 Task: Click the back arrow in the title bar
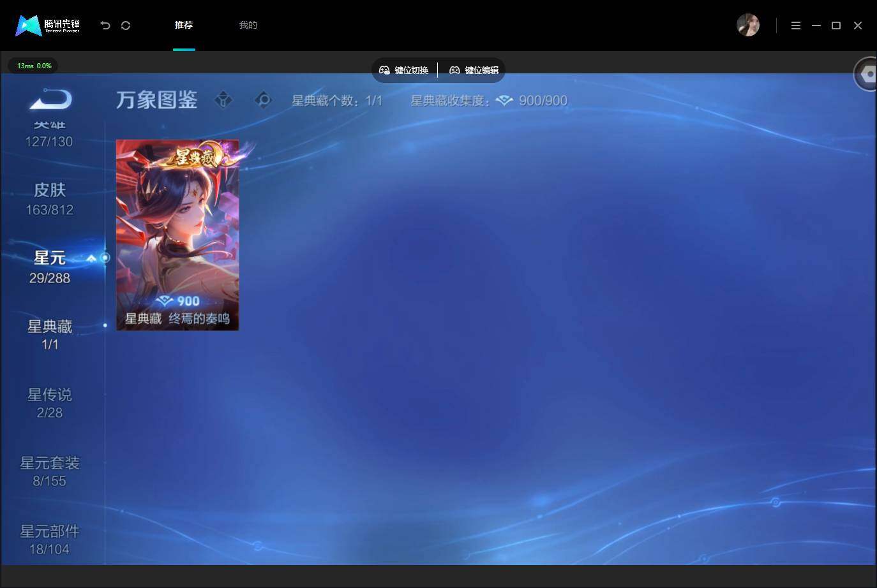coord(105,26)
